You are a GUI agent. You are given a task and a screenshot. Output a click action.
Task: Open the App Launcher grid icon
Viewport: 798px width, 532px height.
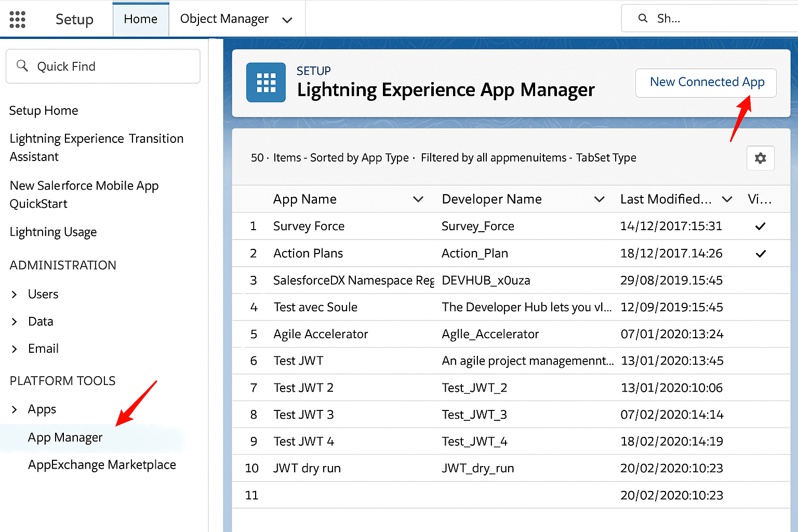(x=17, y=19)
